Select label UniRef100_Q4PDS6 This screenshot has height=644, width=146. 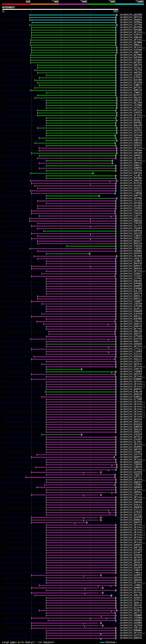point(131,231)
